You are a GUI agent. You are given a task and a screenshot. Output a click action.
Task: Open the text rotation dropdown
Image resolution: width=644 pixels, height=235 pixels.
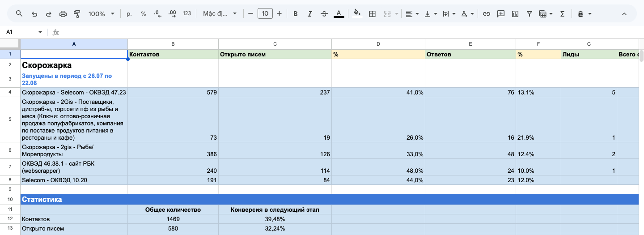click(x=467, y=14)
